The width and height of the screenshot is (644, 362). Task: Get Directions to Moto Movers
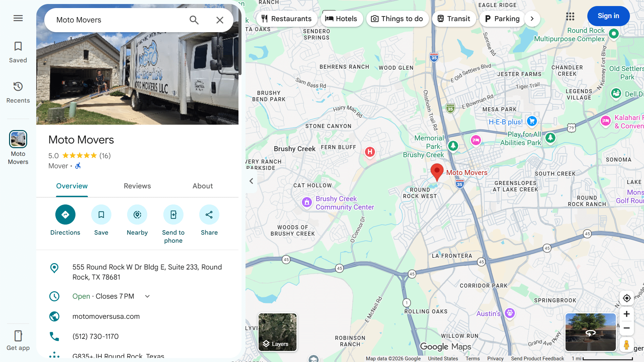tap(65, 220)
